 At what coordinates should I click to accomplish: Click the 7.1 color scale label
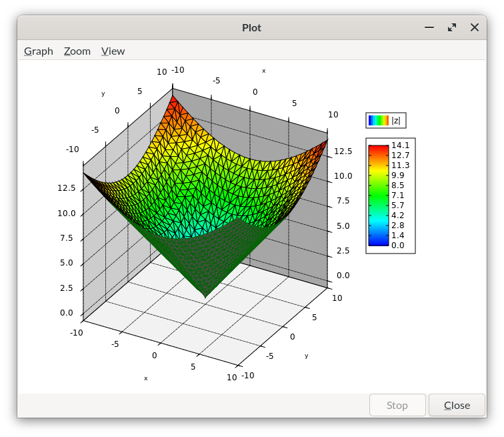[397, 195]
